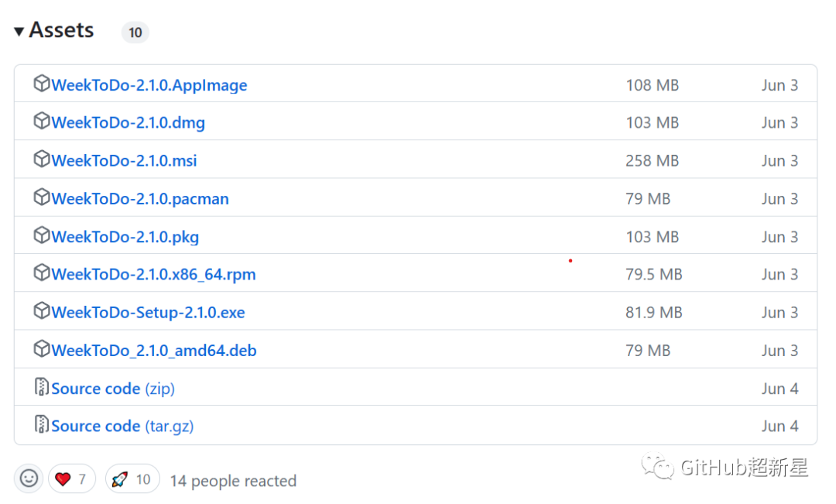Download WeekToDo-2.1.0.pkg

(x=125, y=237)
